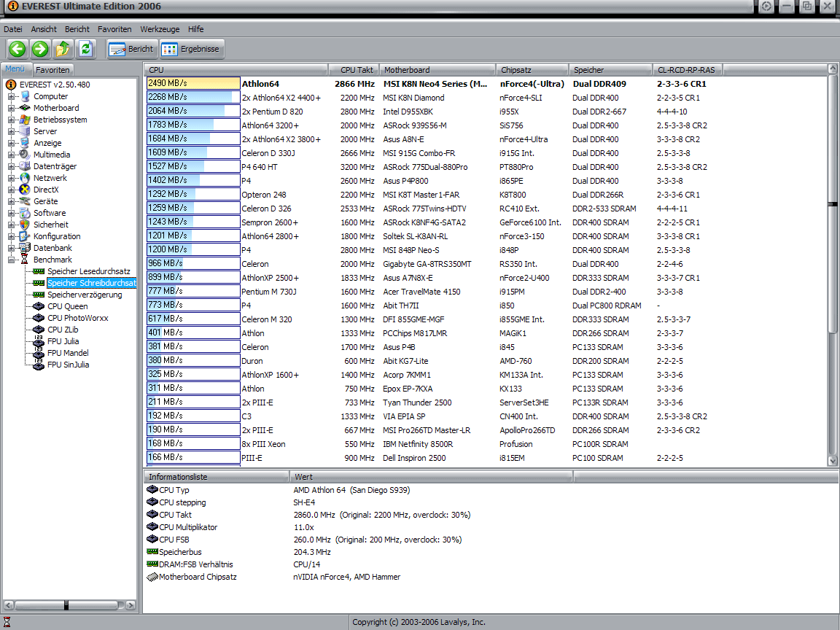Sort by Motherboard column header

[437, 70]
